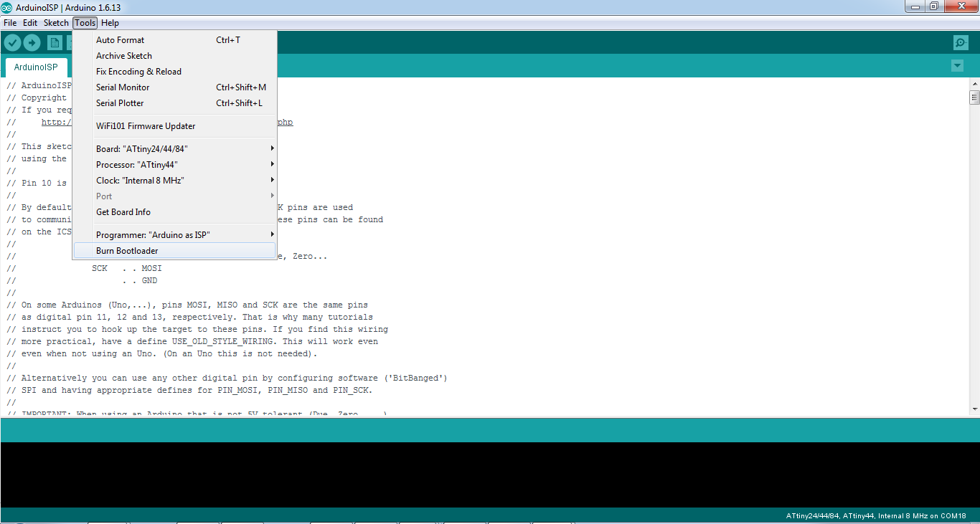
Task: Choose Fix Encoding & Reload
Action: click(x=174, y=72)
